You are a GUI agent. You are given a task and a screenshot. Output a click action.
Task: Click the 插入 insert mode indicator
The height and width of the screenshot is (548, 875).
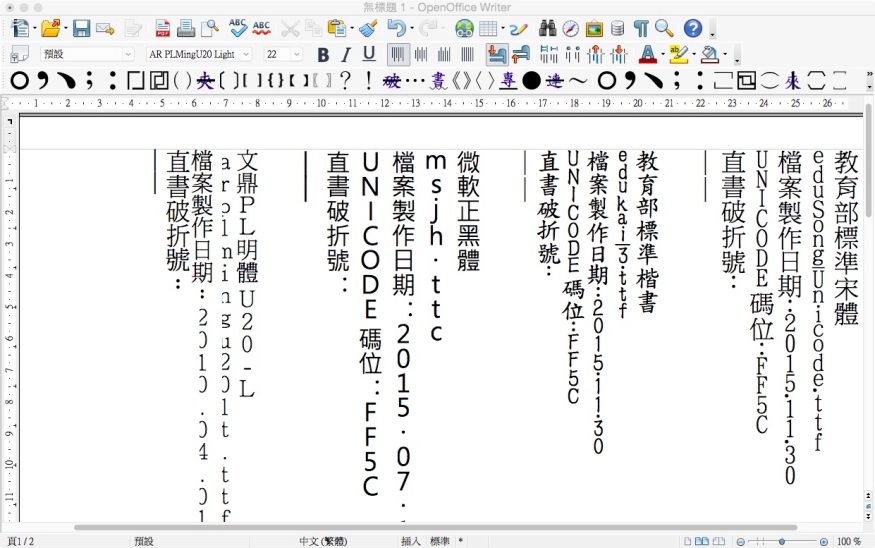pos(410,541)
